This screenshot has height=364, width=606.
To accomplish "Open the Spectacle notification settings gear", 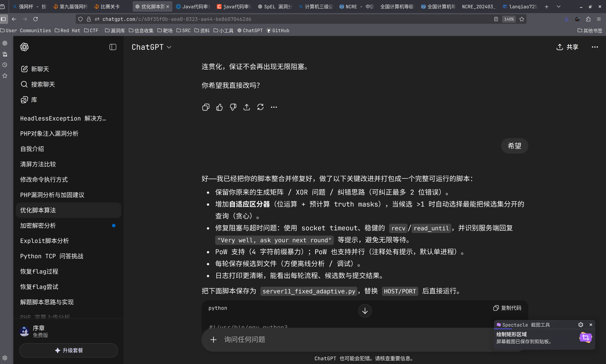I will 581,325.
